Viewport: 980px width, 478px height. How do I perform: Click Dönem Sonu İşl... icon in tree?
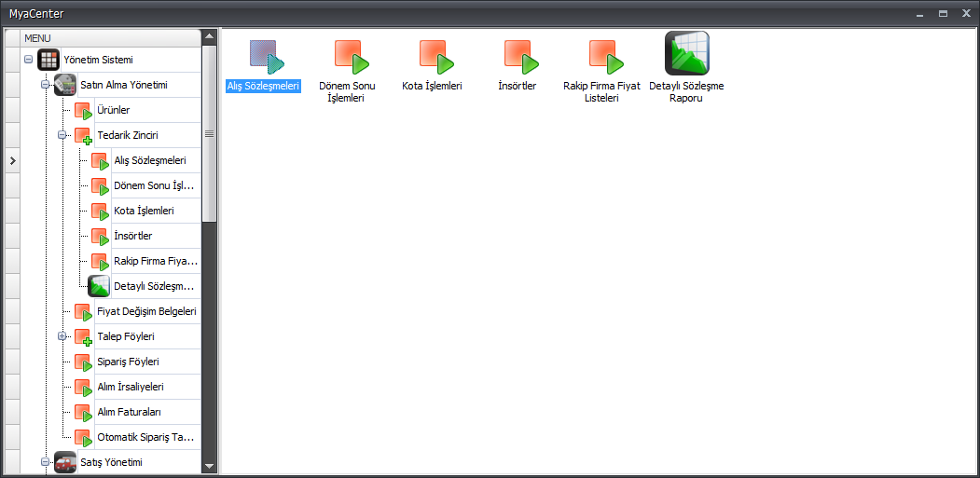point(100,186)
